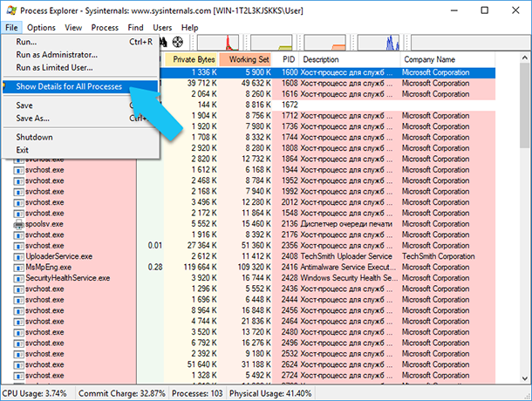Open the Users menu

[x=162, y=28]
